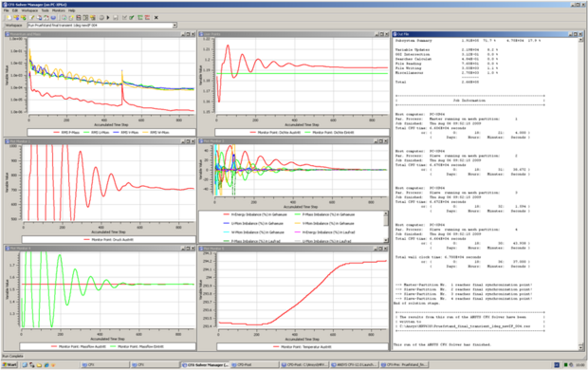
Task: Click the grayed save icon after play arrow
Action: point(116,18)
